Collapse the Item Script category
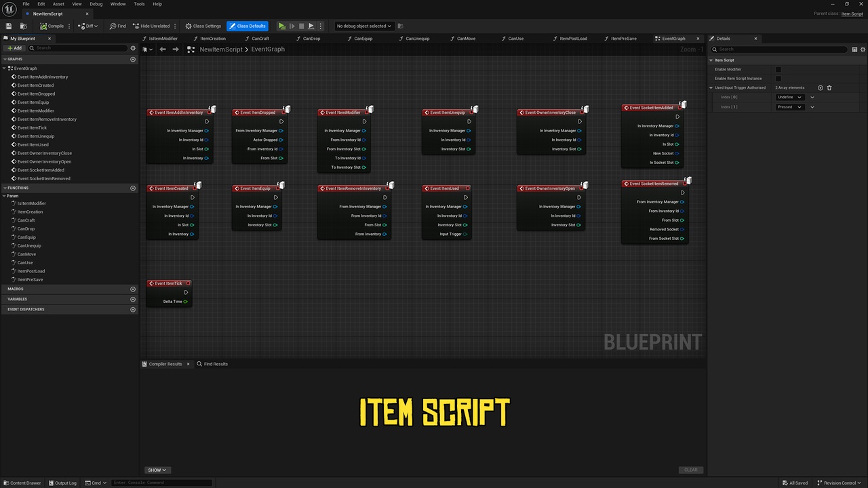The image size is (868, 488). [x=711, y=60]
